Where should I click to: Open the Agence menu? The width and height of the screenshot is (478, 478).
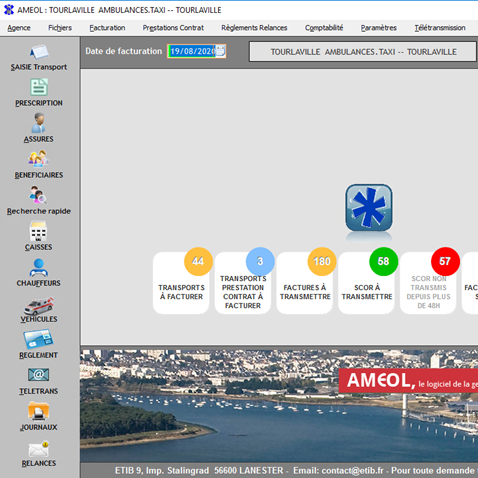pyautogui.click(x=19, y=28)
